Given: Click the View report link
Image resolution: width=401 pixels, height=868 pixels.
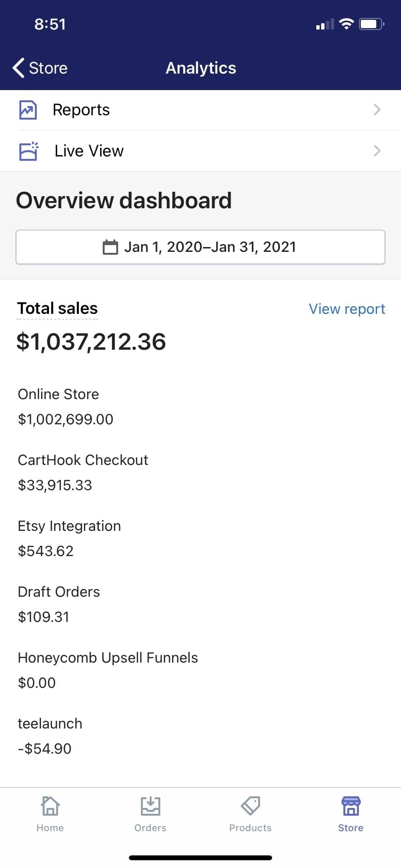Looking at the screenshot, I should point(347,309).
